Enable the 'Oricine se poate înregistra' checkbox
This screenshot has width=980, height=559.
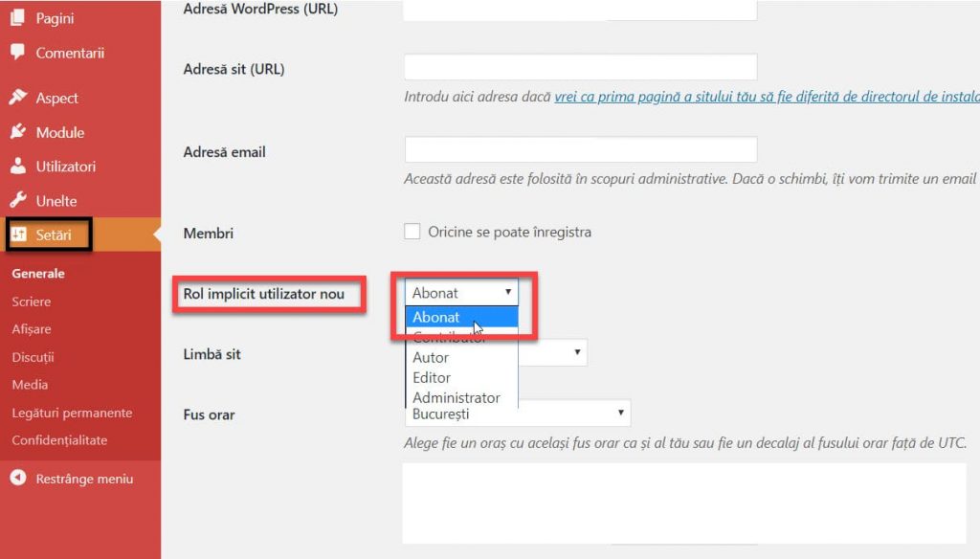(412, 232)
